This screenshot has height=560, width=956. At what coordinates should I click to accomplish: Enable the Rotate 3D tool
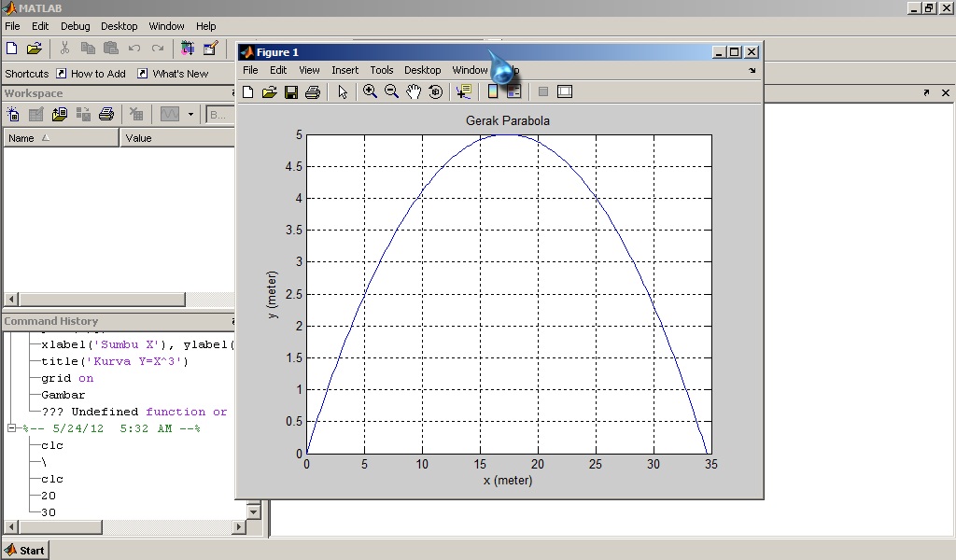(x=436, y=91)
